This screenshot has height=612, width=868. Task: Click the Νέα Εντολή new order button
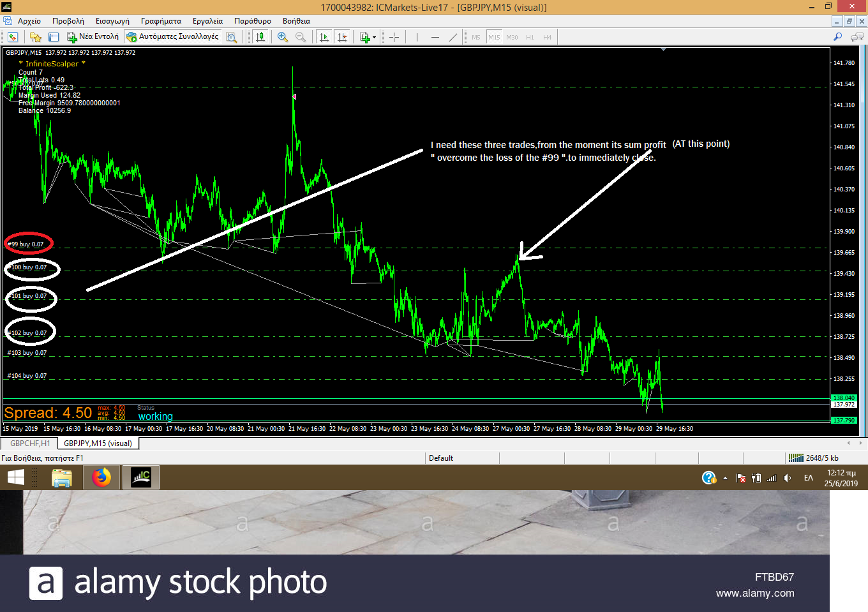point(93,37)
